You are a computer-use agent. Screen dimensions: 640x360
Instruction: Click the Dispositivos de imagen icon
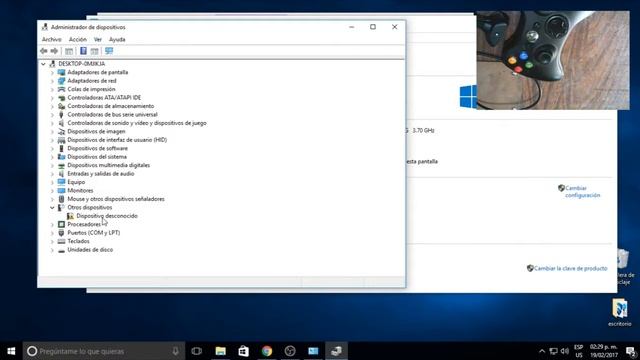coord(61,131)
